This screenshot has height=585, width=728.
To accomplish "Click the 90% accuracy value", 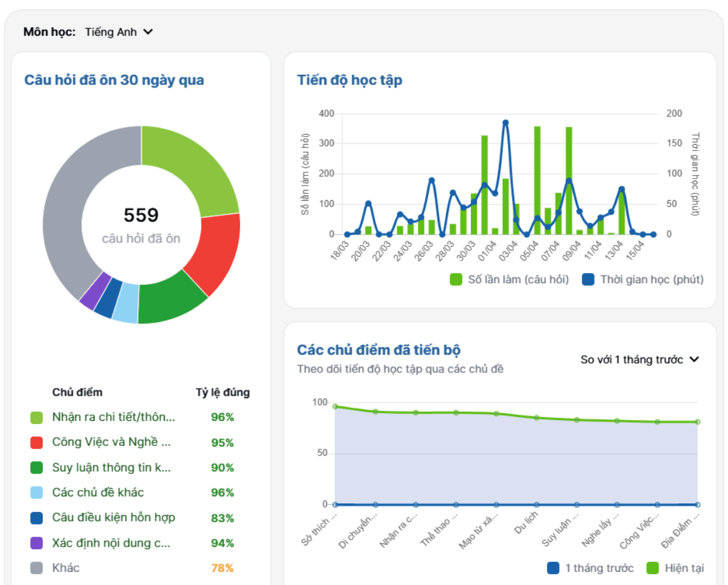I will (x=223, y=467).
